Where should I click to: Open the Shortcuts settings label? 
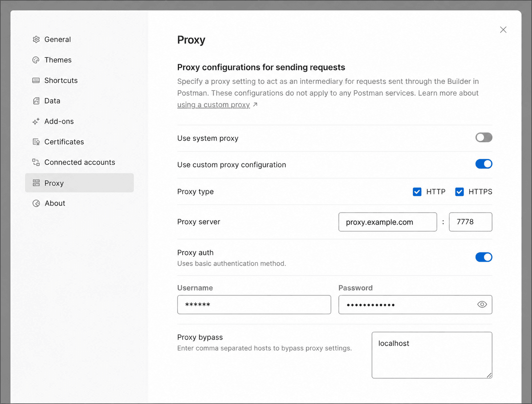pyautogui.click(x=61, y=80)
